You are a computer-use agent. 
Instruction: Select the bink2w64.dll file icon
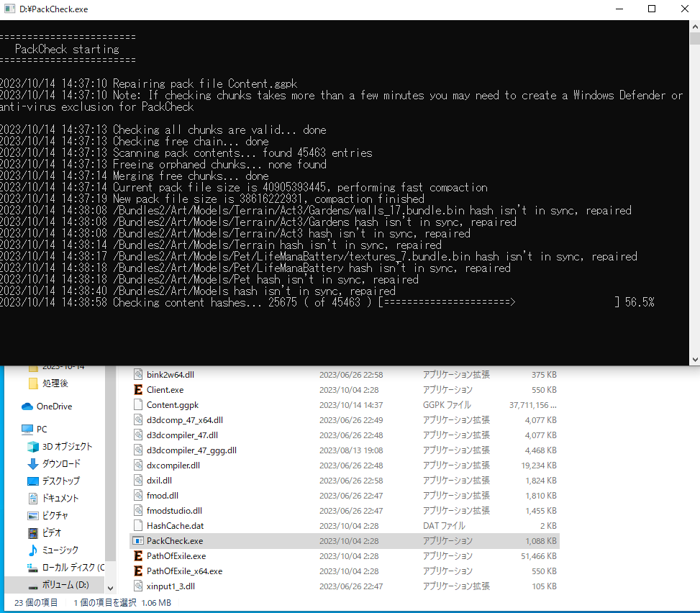[x=138, y=375]
